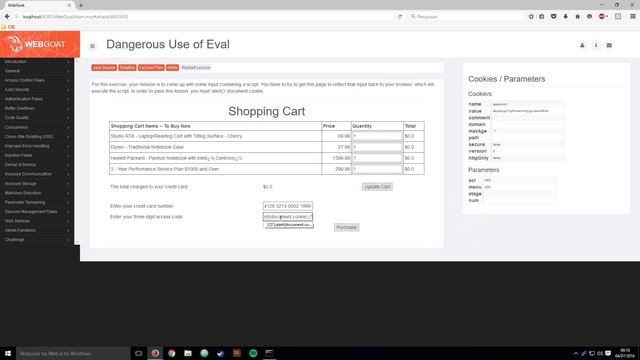Click the Solution button
The image size is (640, 360).
tap(127, 68)
